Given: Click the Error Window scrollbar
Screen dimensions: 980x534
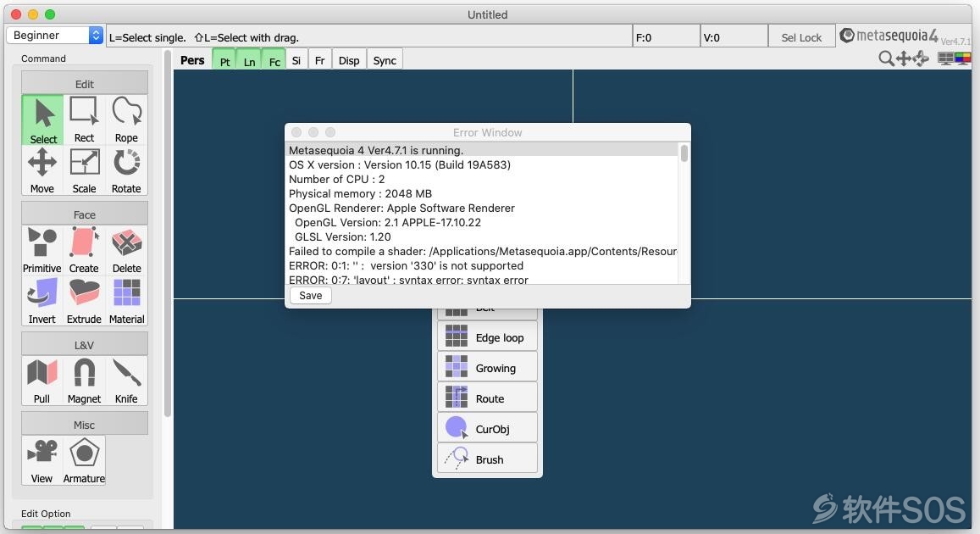Looking at the screenshot, I should [684, 153].
